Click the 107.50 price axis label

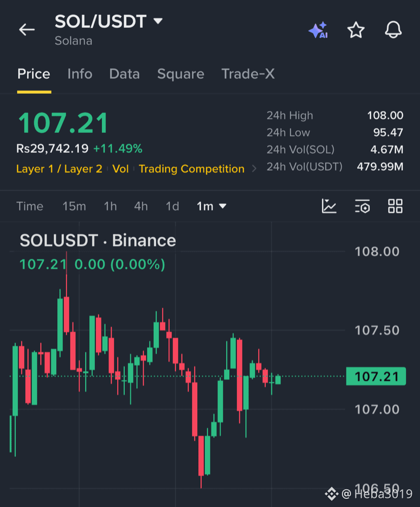377,331
